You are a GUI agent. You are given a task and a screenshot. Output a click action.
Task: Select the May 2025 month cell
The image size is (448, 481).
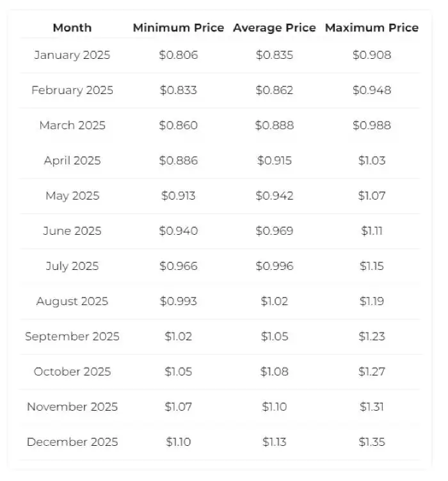coord(72,196)
